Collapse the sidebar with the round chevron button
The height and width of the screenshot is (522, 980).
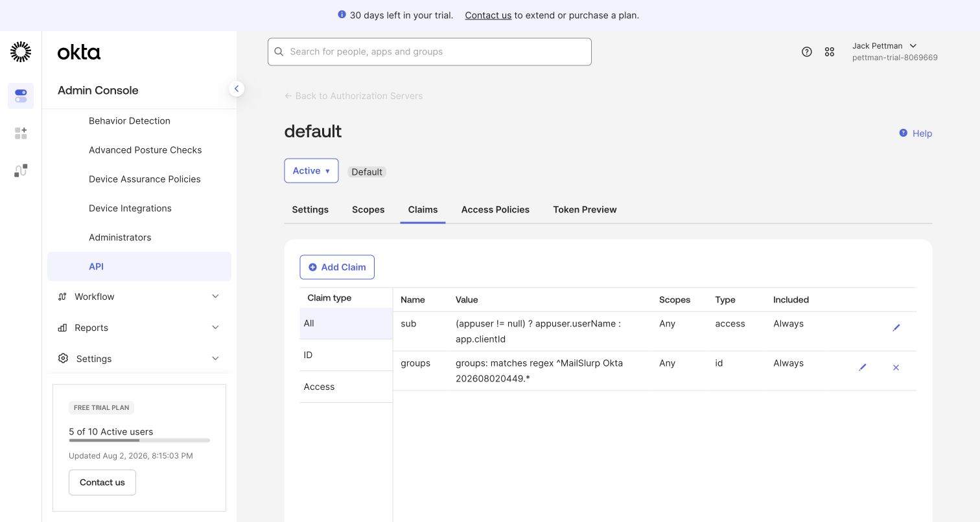[x=237, y=89]
